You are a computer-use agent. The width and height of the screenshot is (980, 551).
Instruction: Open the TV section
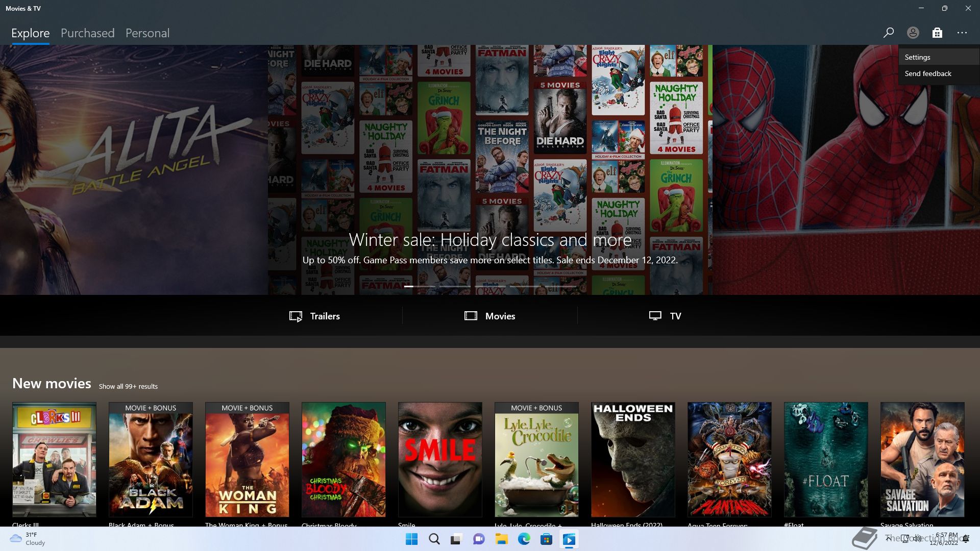[665, 316]
